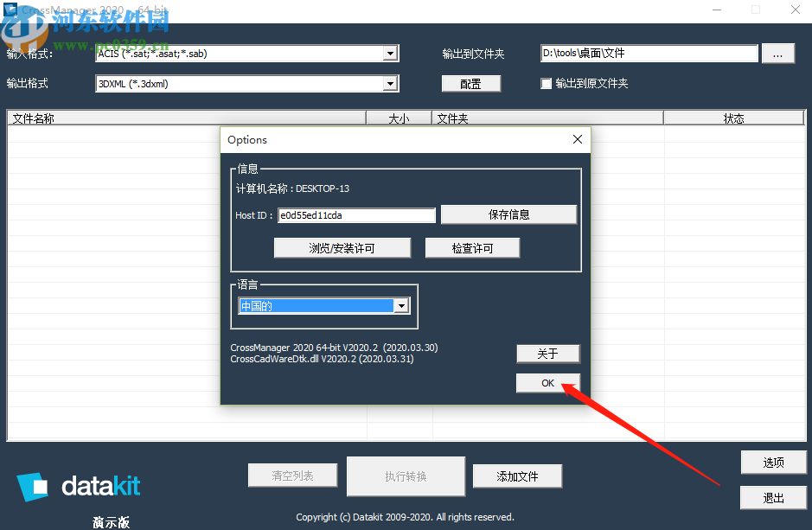This screenshot has height=530, width=812.
Task: Click OK in the Options dialog
Action: pyautogui.click(x=547, y=382)
